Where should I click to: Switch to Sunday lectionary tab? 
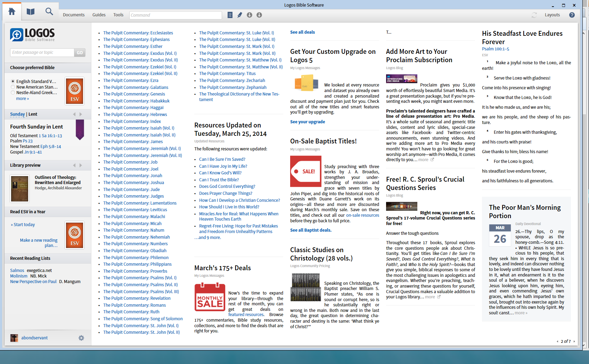[17, 114]
